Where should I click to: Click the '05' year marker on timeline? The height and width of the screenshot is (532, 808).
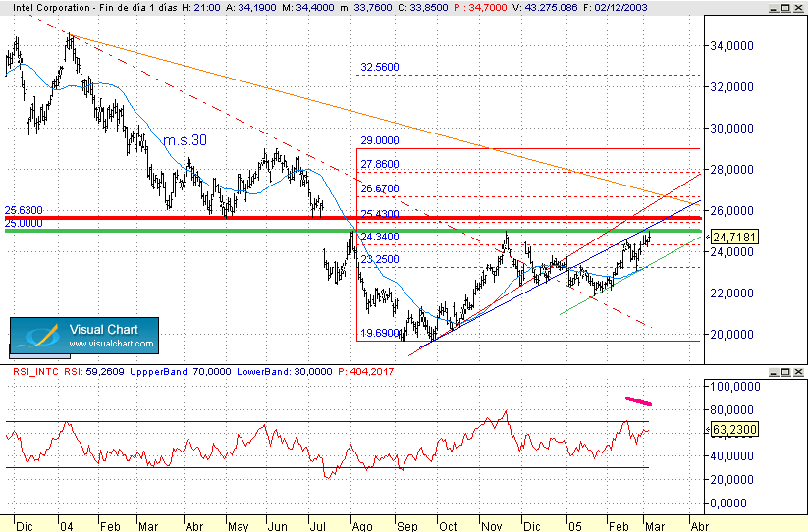pyautogui.click(x=574, y=526)
